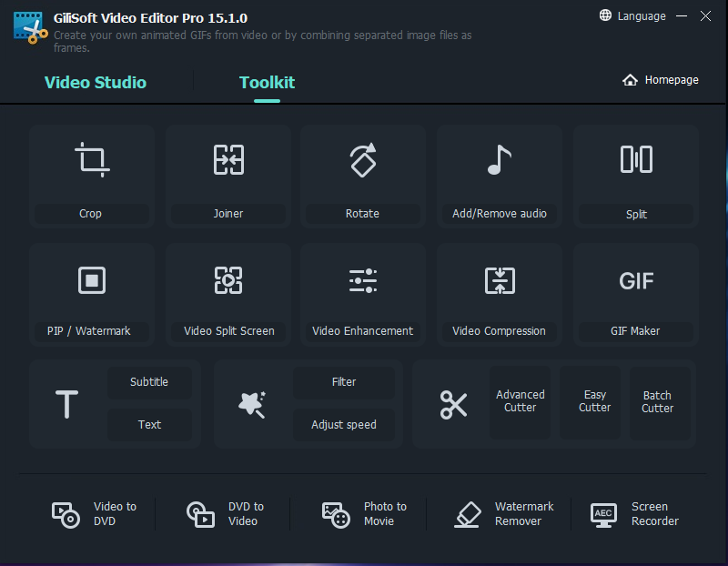
Task: Click the Screen Recorder text
Action: tap(655, 513)
